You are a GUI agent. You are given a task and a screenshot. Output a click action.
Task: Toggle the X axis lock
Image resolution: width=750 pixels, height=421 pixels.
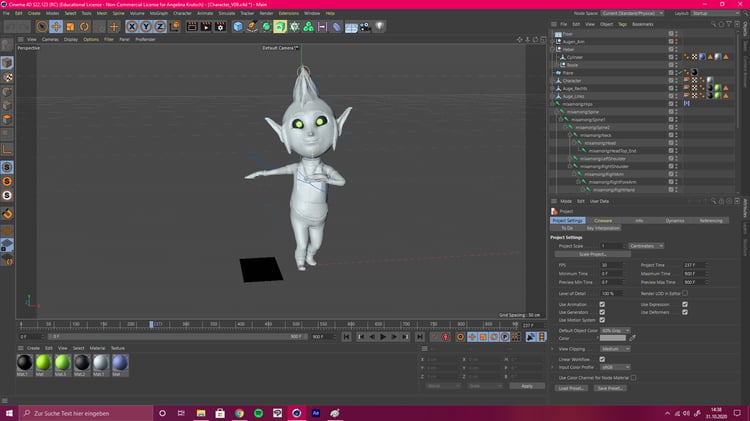pyautogui.click(x=132, y=27)
